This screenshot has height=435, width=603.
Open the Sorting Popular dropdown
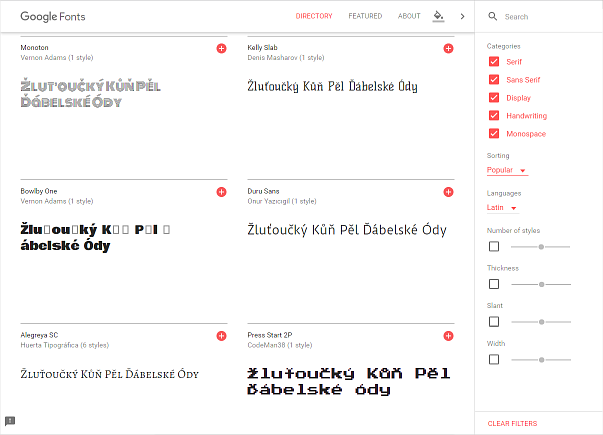507,170
